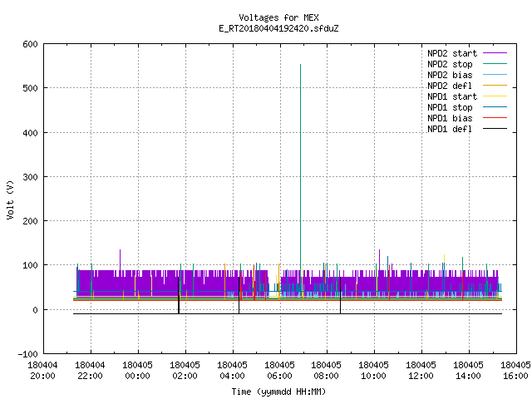This screenshot has width=532, height=399.
Task: Click the 180405 16:00 time tick label
Action: click(515, 371)
